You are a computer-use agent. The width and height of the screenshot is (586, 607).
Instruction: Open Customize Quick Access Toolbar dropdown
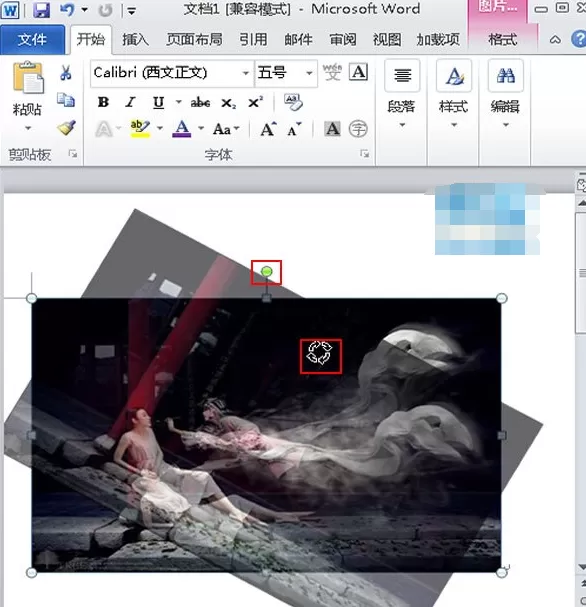tap(132, 11)
